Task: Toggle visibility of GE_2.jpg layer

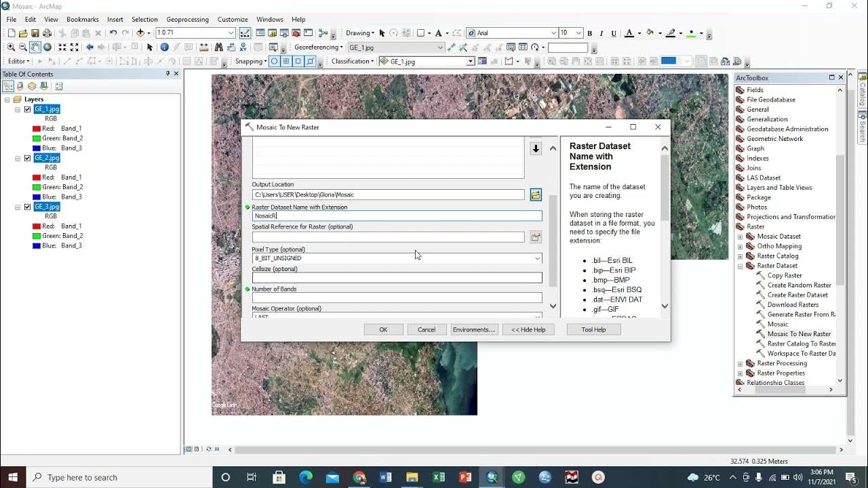Action: [28, 158]
